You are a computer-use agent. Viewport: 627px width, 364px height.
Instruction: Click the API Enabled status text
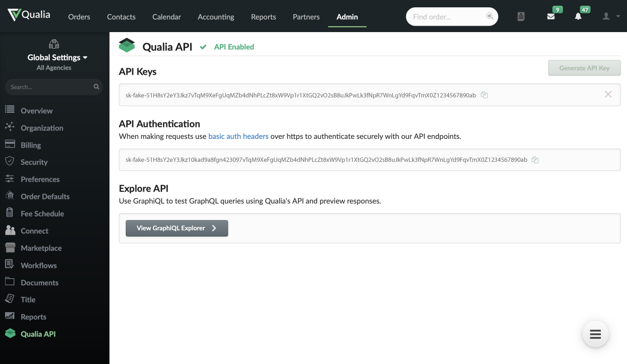point(234,47)
